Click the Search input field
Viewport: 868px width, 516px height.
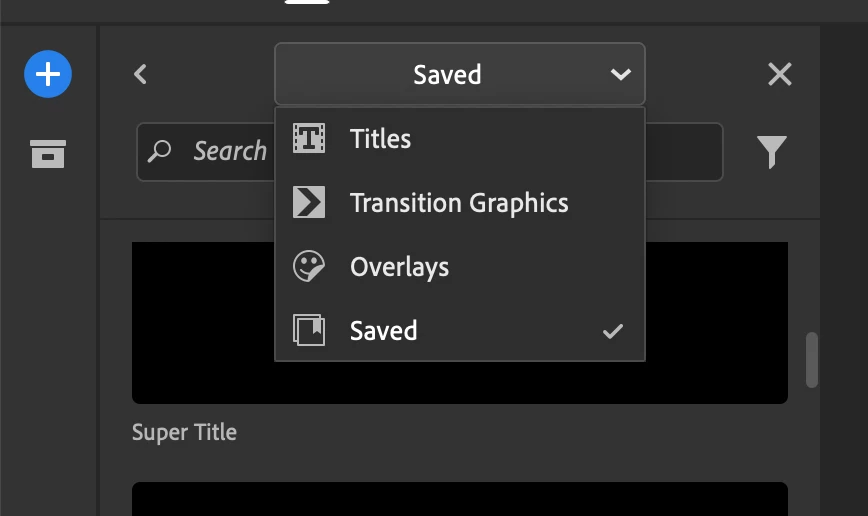point(430,152)
